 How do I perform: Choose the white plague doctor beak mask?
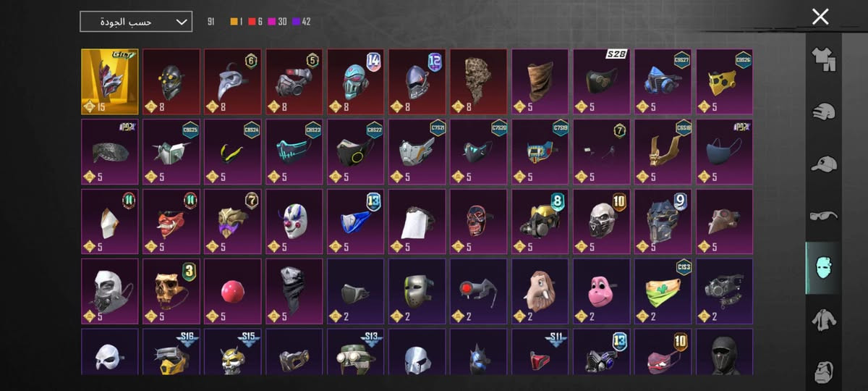[x=233, y=82]
